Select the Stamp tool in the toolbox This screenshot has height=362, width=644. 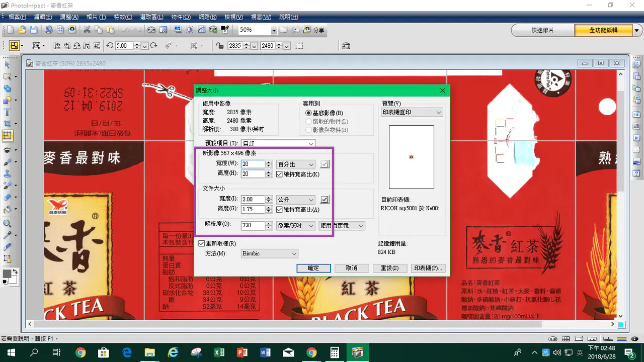[x=7, y=173]
